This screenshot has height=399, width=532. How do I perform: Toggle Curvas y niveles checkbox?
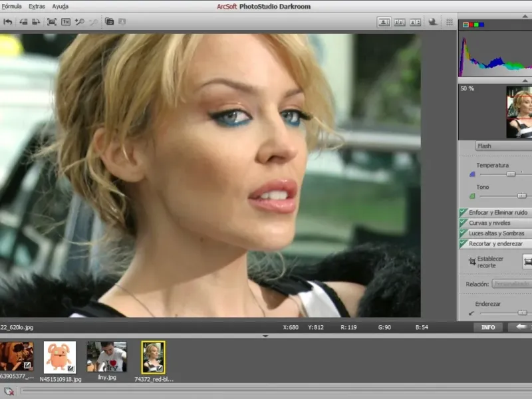click(x=463, y=223)
